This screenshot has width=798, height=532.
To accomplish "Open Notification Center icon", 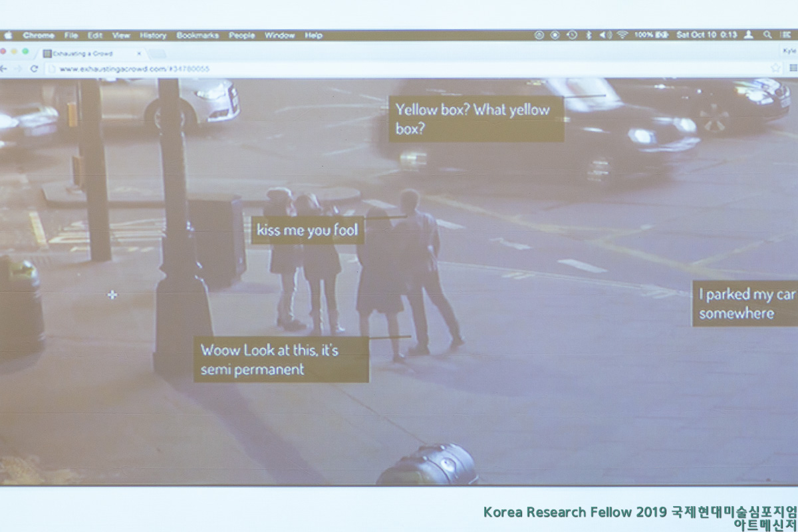I will [x=785, y=35].
